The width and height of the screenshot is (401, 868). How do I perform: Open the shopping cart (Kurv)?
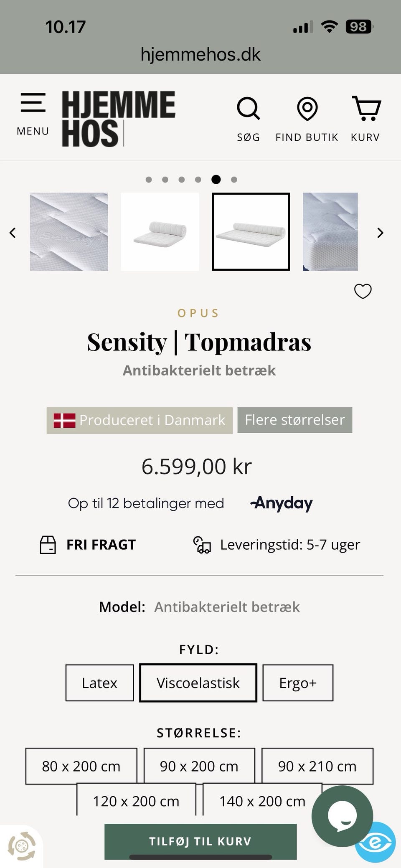point(365,109)
